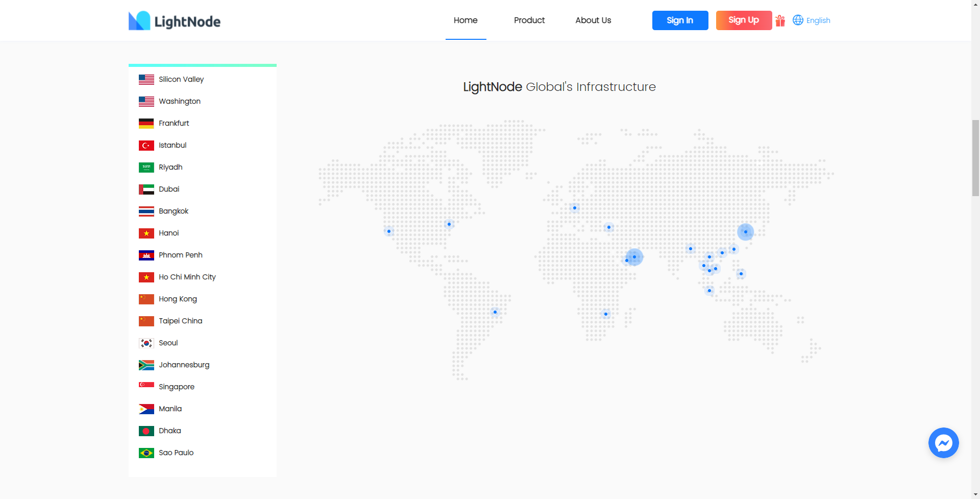Click the South African flag beside Johannesburg

tap(146, 365)
